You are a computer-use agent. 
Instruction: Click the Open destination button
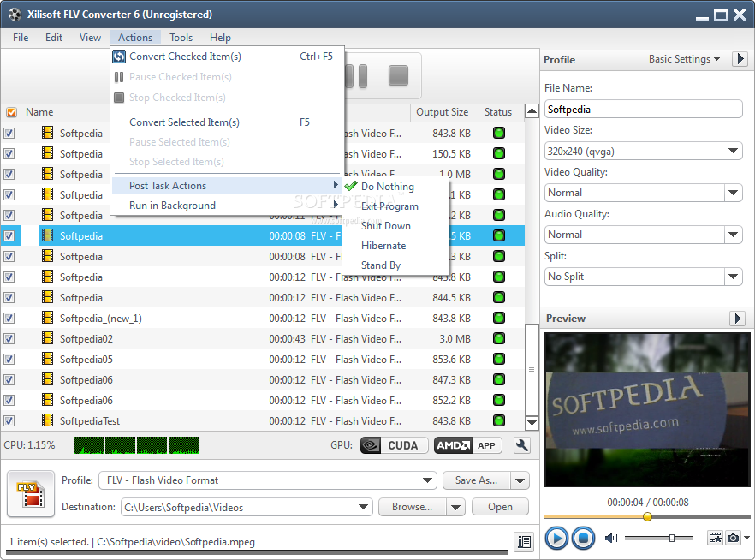point(500,507)
